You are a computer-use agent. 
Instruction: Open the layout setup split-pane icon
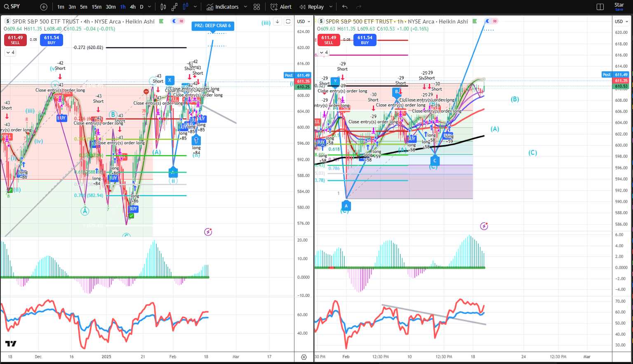[600, 7]
